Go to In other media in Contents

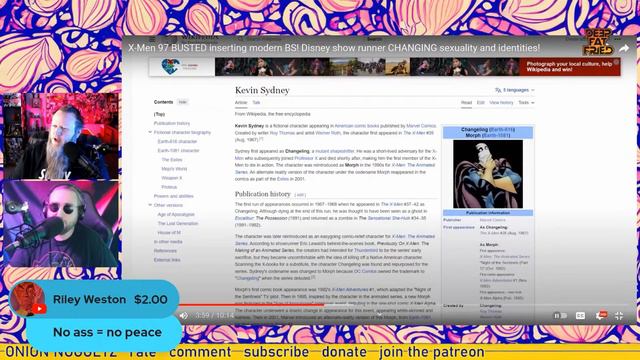[x=168, y=242]
